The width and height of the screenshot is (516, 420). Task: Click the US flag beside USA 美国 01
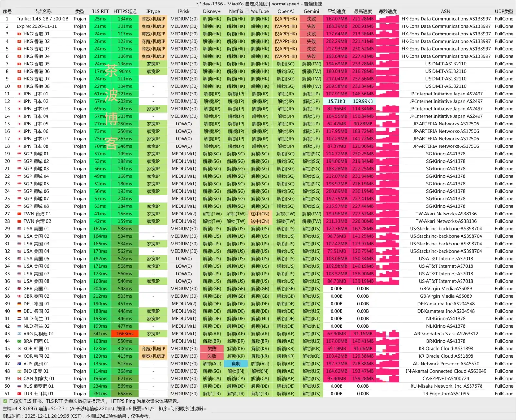pos(19,229)
